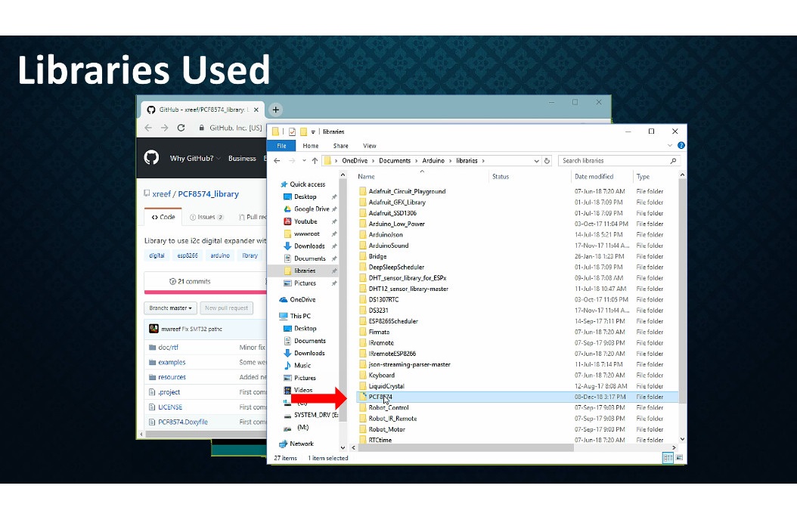Click the Adafruit_GFX_Library folder icon
Screen dimensions: 797x532
tap(362, 203)
